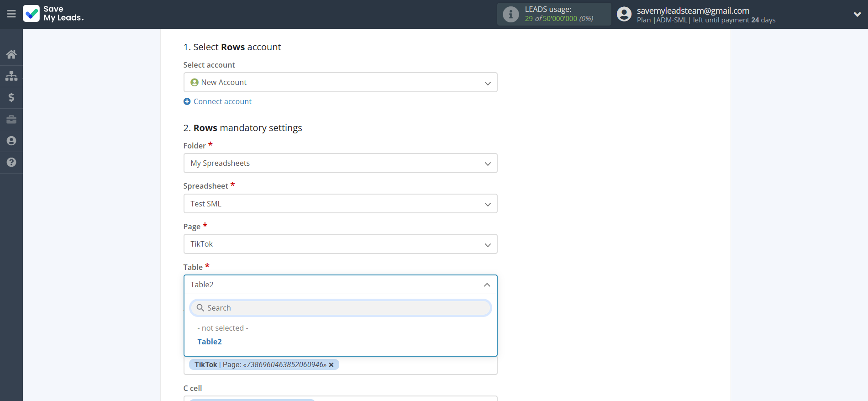This screenshot has width=868, height=401.
Task: Open the Folder dropdown My Spreadsheets
Action: coord(340,163)
